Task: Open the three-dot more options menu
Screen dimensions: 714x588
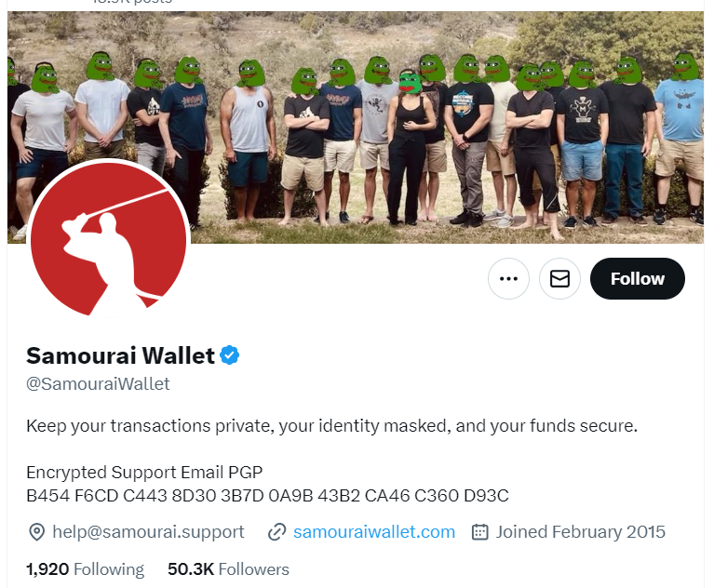Action: point(508,278)
